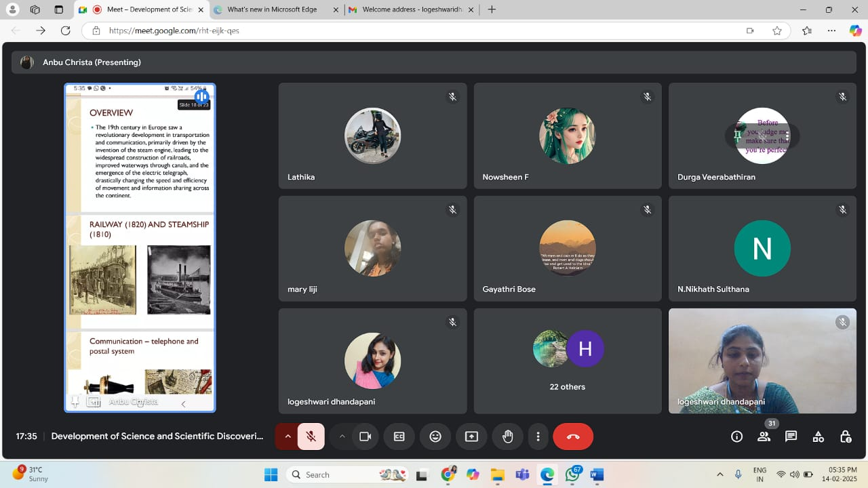Close the What's new in Microsoft Edge tab
Screen dimensions: 868x488
(336, 9)
